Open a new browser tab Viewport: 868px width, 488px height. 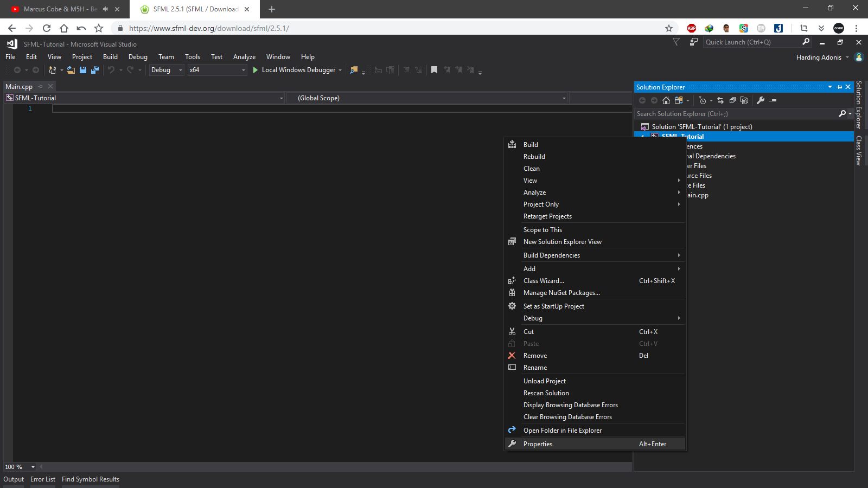[x=272, y=9]
